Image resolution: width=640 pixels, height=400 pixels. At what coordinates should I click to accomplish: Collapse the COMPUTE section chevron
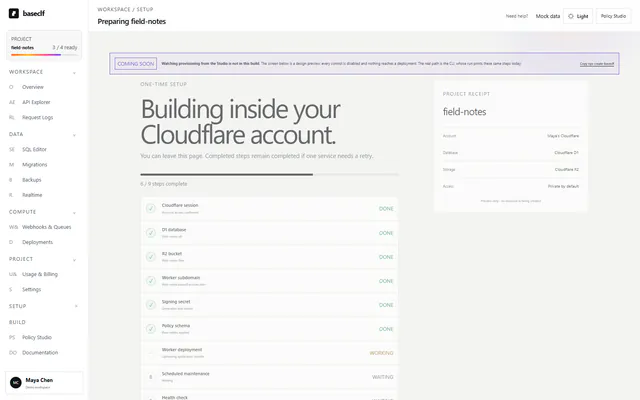[74, 213]
